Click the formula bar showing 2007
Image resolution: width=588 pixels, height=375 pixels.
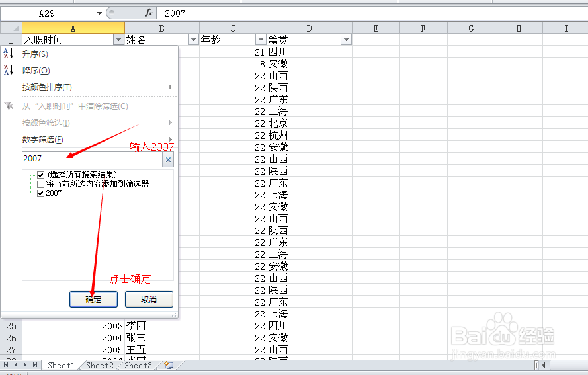(373, 13)
